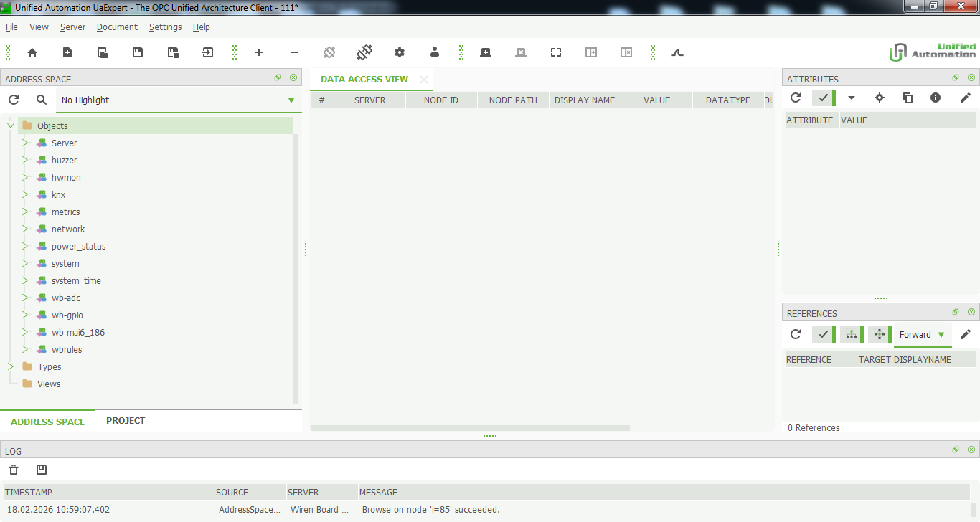Click the home icon in the toolbar
Screen dimensions: 980x522
coord(32,52)
